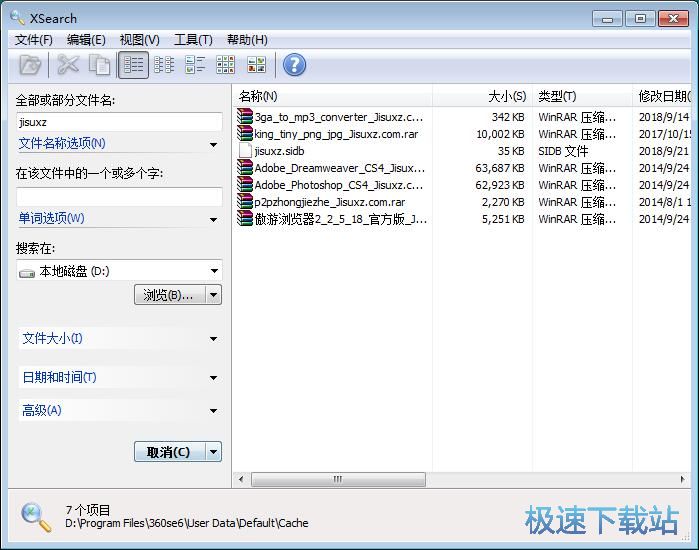Click size cell 342 KB

point(508,117)
